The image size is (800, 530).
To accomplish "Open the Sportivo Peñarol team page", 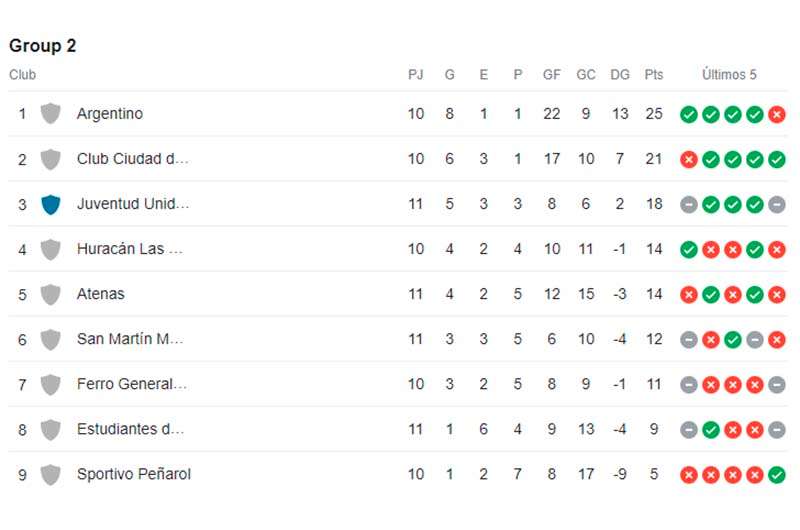I will [x=134, y=474].
